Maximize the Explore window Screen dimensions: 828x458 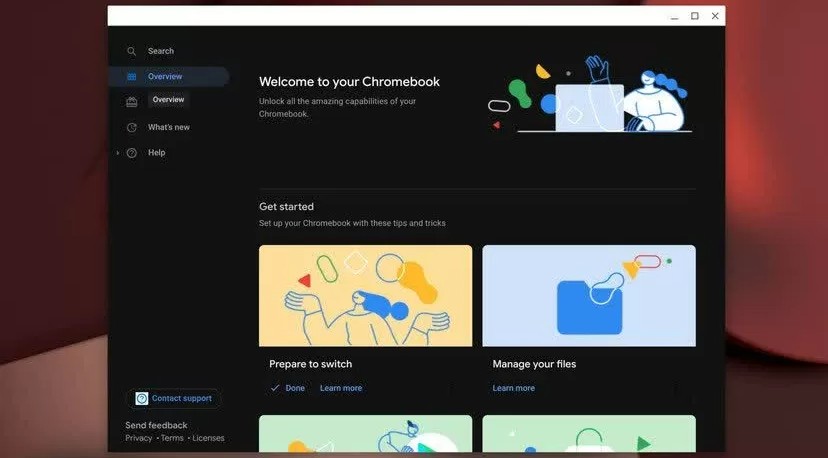pos(695,16)
